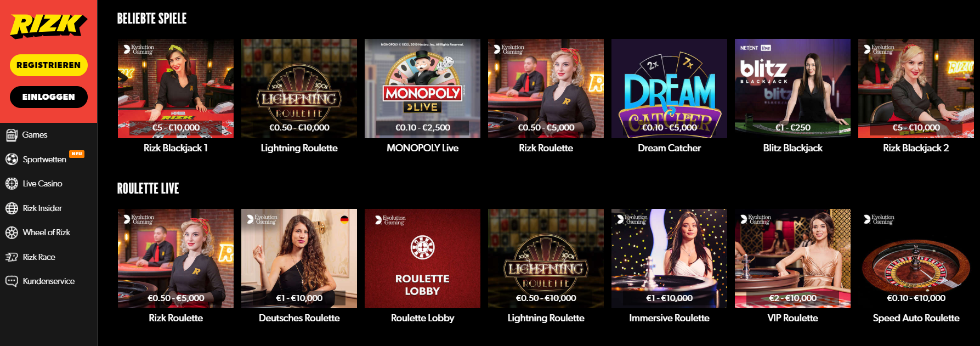Open the Speed Auto Roulette wheel thumbnail

916,258
